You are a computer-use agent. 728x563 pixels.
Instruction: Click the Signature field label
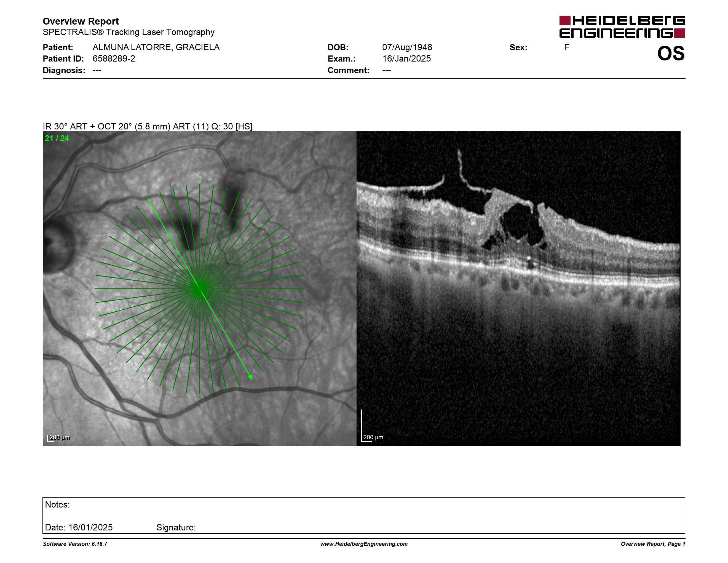tap(176, 527)
